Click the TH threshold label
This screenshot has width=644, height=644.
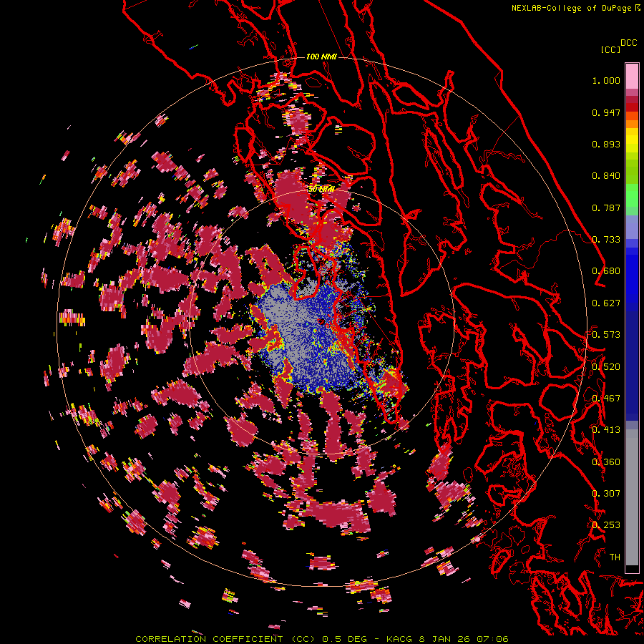[615, 557]
